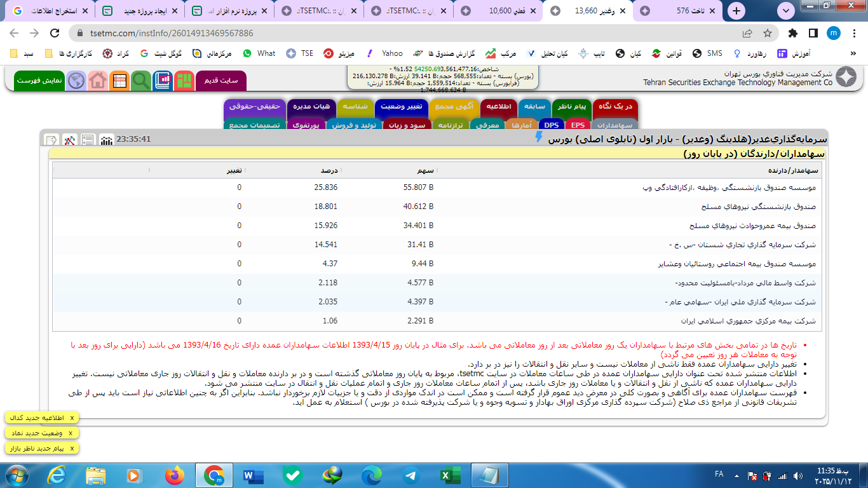The image size is (868, 488).
Task: Close the 'پیام جدید ناظر بازار' notification
Action: [x=72, y=449]
